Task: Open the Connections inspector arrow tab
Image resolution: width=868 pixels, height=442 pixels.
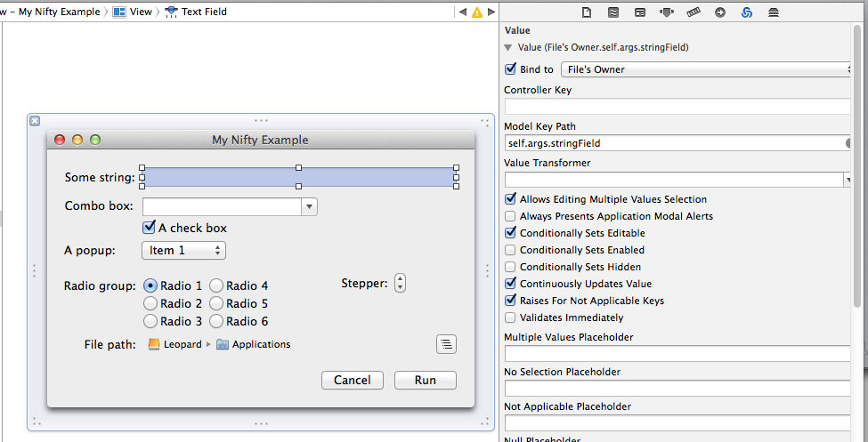Action: click(x=720, y=12)
